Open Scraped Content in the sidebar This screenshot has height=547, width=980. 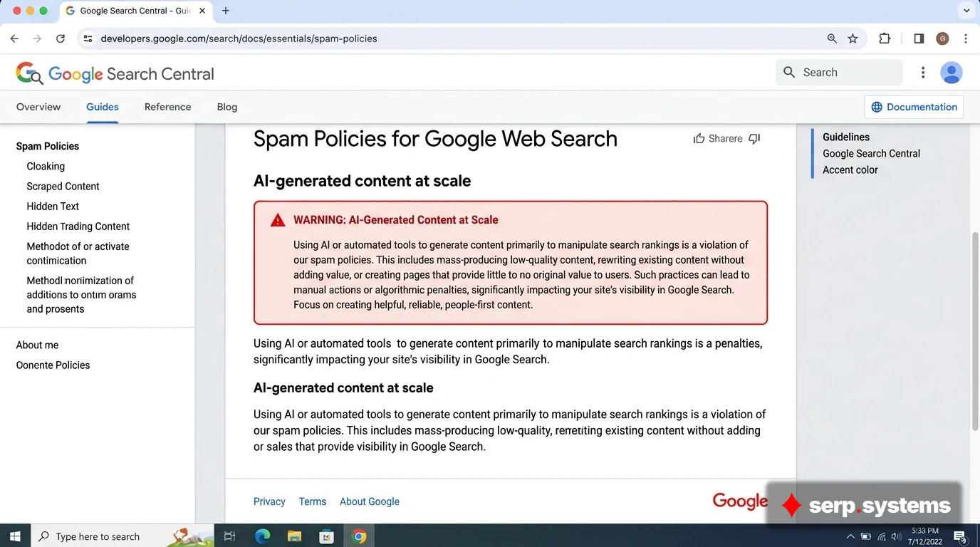point(63,186)
